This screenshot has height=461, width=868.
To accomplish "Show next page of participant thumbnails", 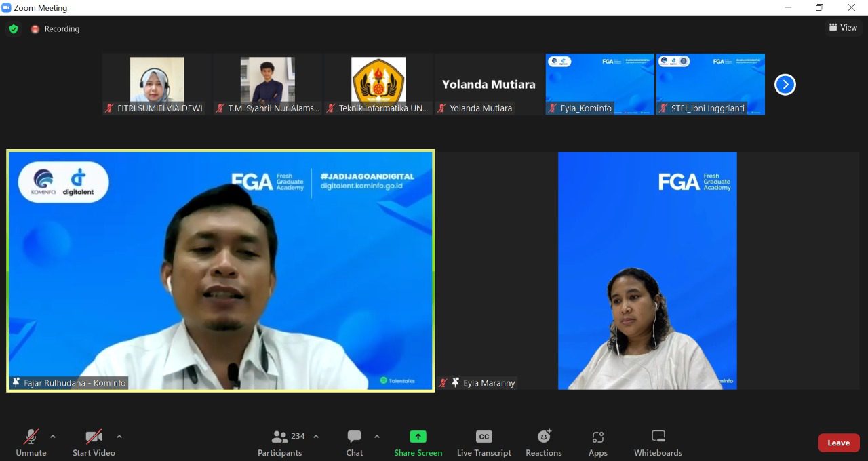I will 785,85.
